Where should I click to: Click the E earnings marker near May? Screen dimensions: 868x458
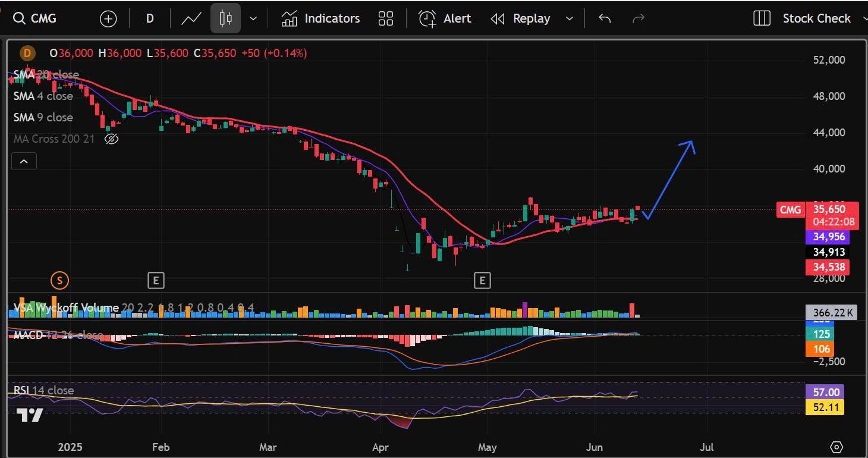point(482,280)
